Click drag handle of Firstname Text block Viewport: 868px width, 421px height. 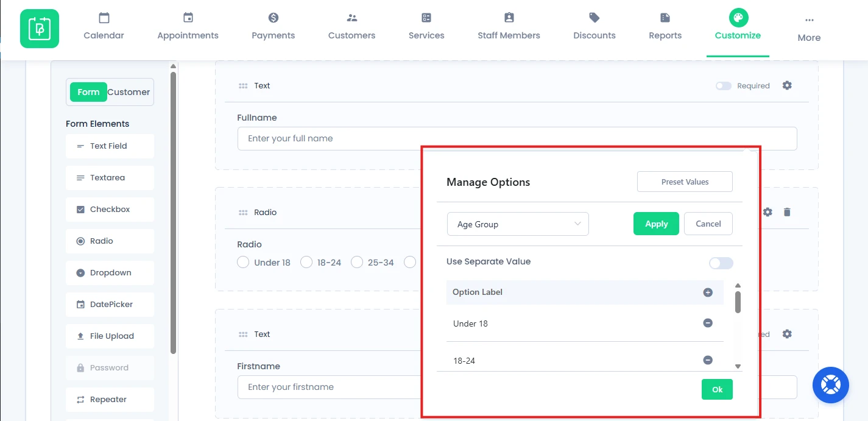coord(243,334)
